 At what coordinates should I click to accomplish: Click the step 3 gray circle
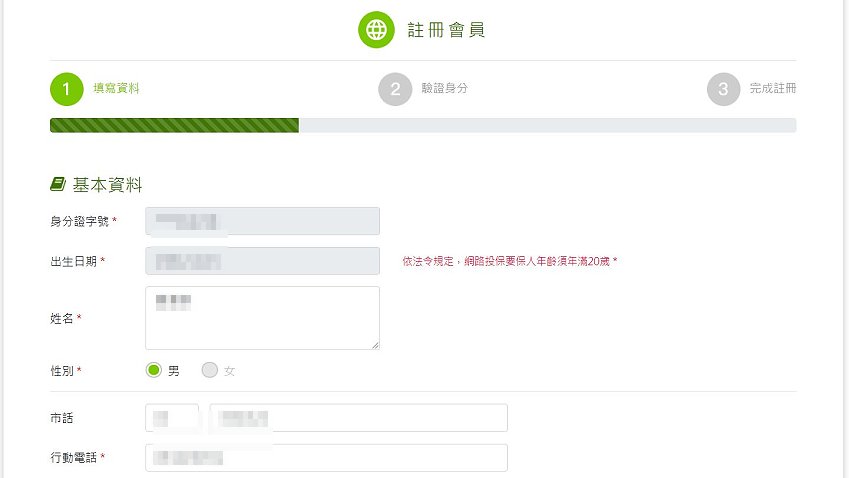click(723, 89)
